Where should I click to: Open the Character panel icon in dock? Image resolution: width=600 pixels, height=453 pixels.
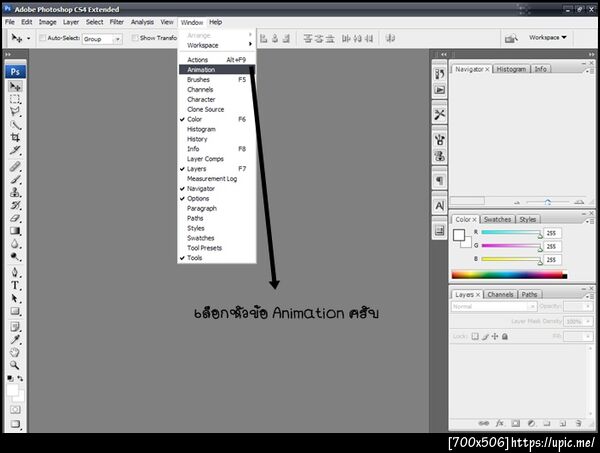(440, 206)
